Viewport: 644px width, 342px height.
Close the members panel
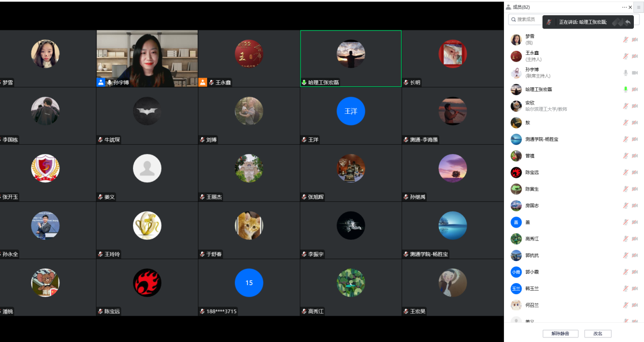(631, 7)
